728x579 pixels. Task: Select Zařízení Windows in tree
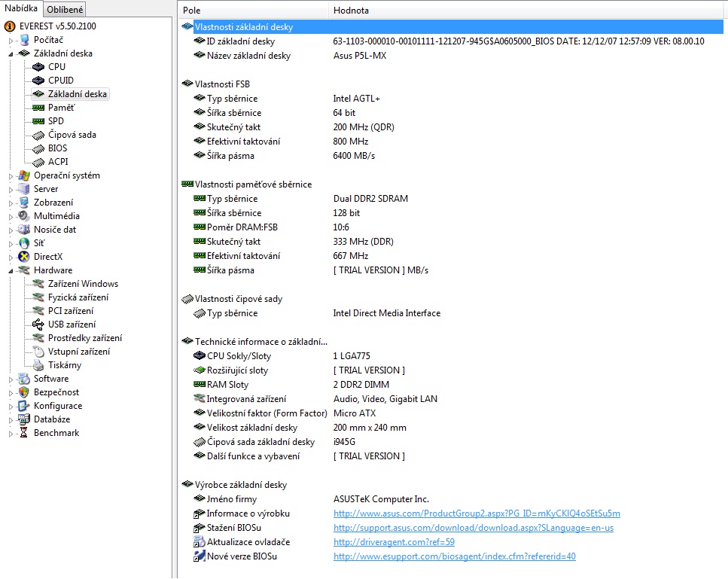coord(83,284)
